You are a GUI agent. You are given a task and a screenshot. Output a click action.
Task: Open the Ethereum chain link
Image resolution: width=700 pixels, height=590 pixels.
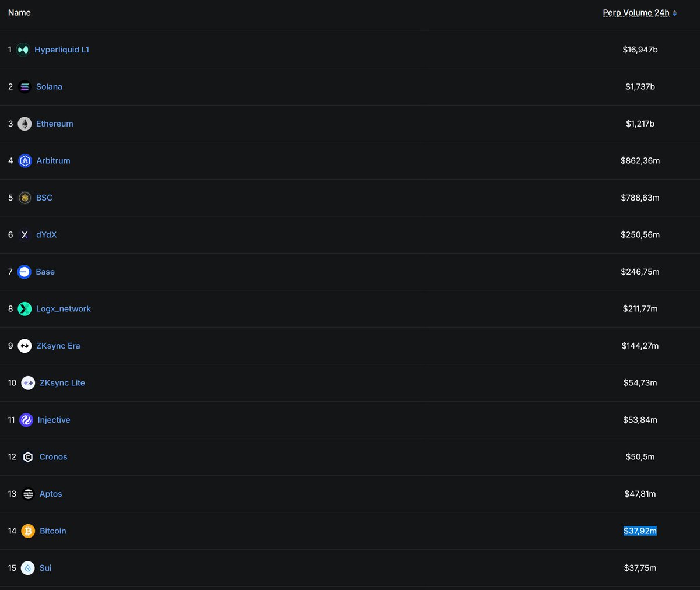click(55, 124)
